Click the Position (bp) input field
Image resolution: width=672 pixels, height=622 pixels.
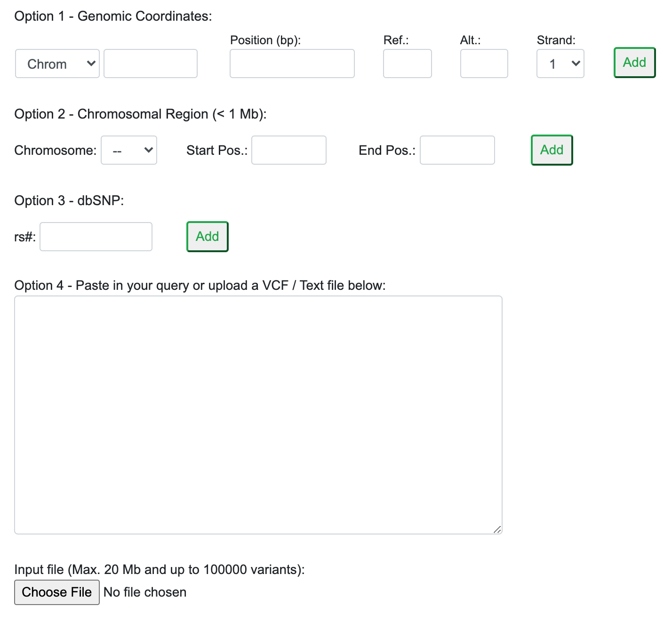[x=292, y=64]
